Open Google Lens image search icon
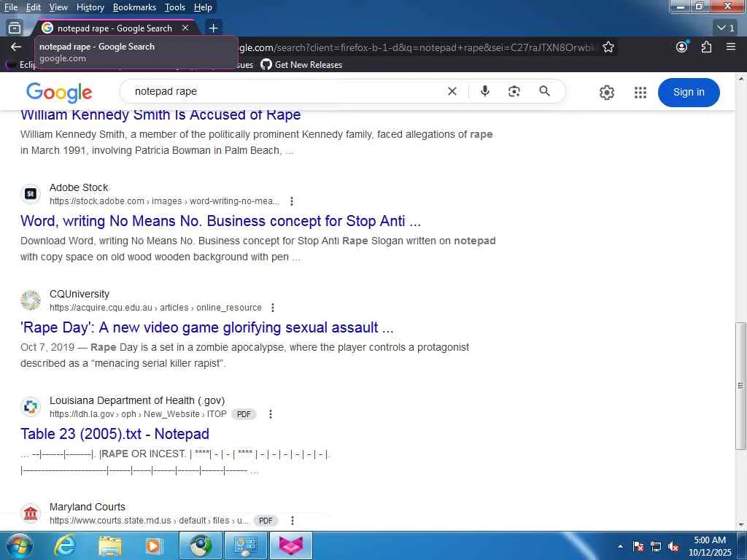This screenshot has height=560, width=747. pos(514,91)
